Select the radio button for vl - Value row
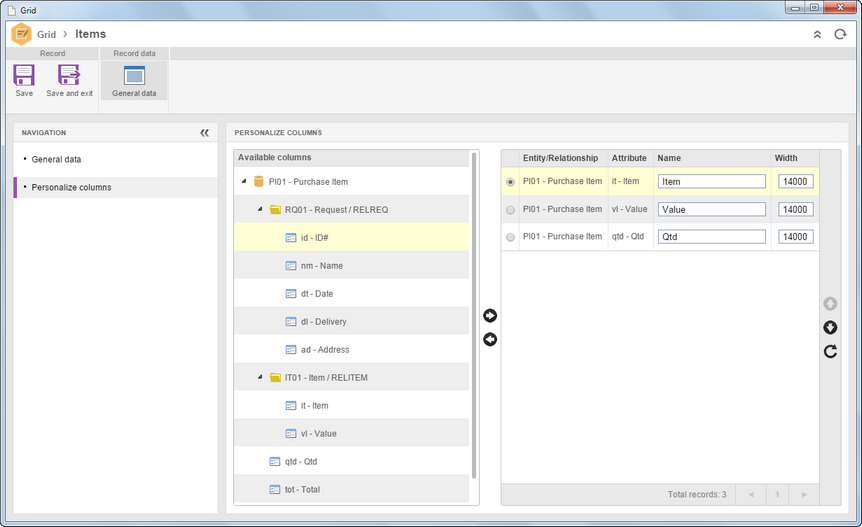Viewport: 862px width, 527px height. click(x=510, y=210)
